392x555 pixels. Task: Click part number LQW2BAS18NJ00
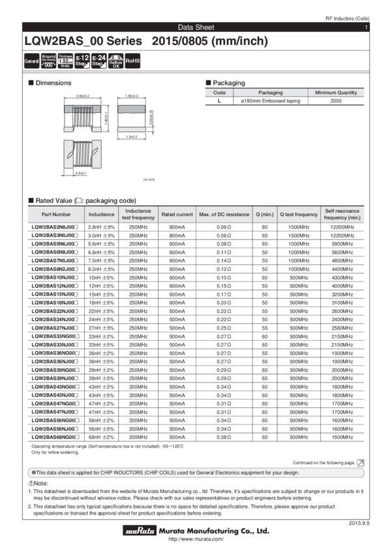[55, 302]
